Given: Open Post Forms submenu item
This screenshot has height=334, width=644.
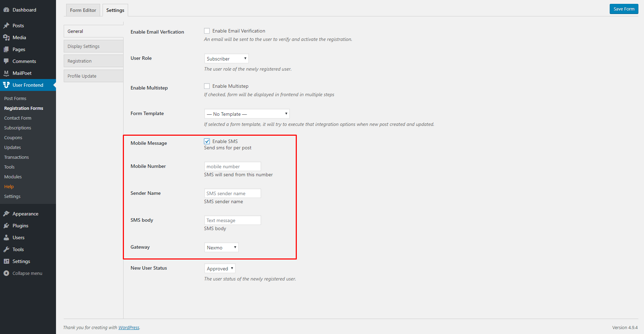Looking at the screenshot, I should [x=15, y=99].
